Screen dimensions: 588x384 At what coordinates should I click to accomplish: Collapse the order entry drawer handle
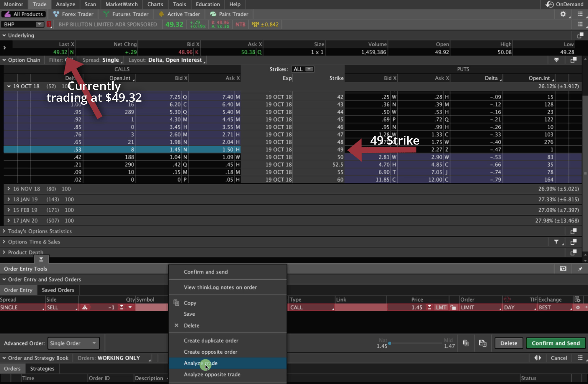pyautogui.click(x=41, y=259)
